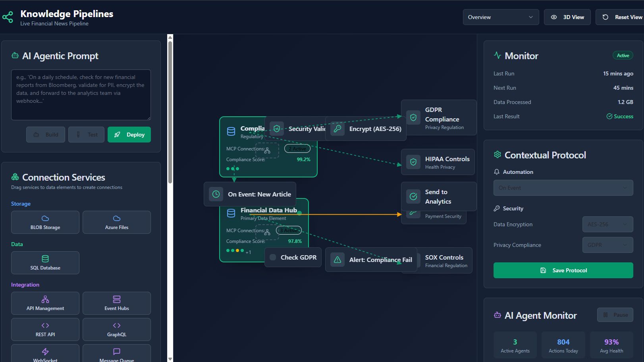
Task: Open the Overview view dropdown
Action: click(x=501, y=17)
